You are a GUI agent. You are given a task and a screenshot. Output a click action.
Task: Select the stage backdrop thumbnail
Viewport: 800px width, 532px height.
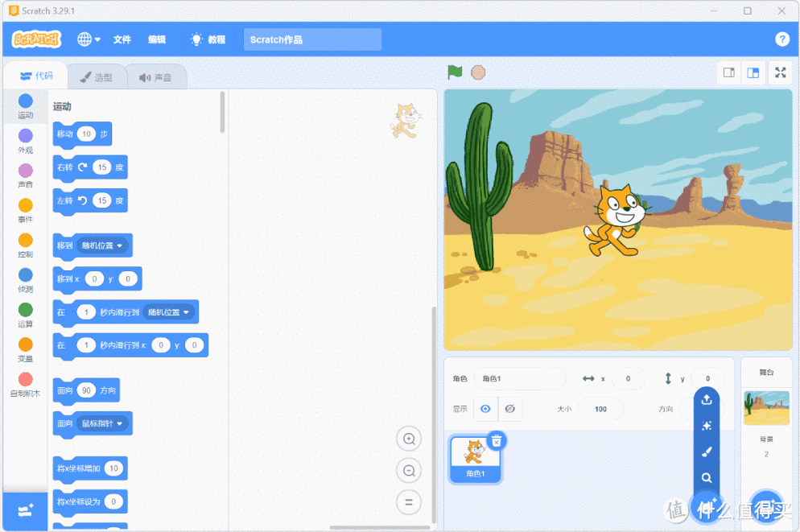766,407
